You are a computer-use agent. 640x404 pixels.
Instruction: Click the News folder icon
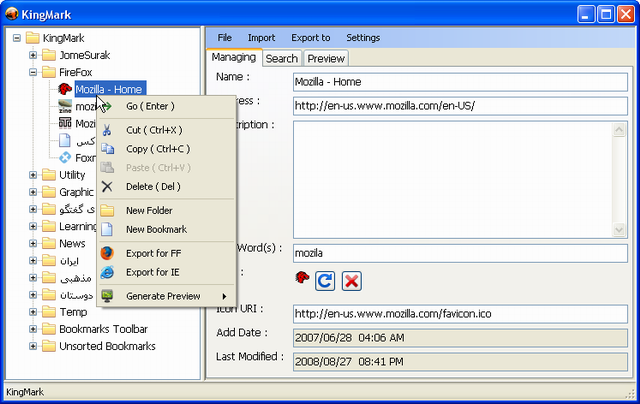[49, 243]
